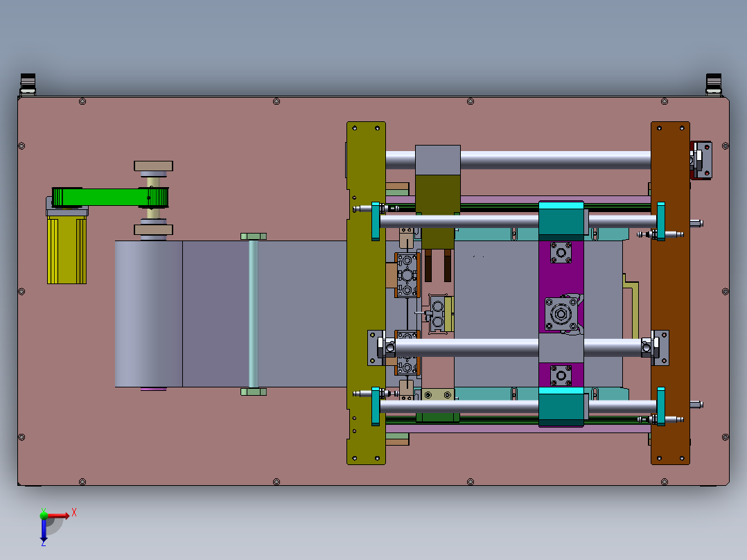The height and width of the screenshot is (560, 747).
Task: Select the red bracket on brown plate
Action: click(x=701, y=160)
